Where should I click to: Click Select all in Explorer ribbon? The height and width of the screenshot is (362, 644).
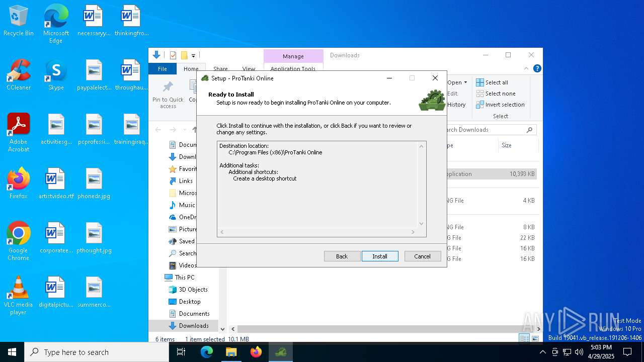(x=492, y=82)
